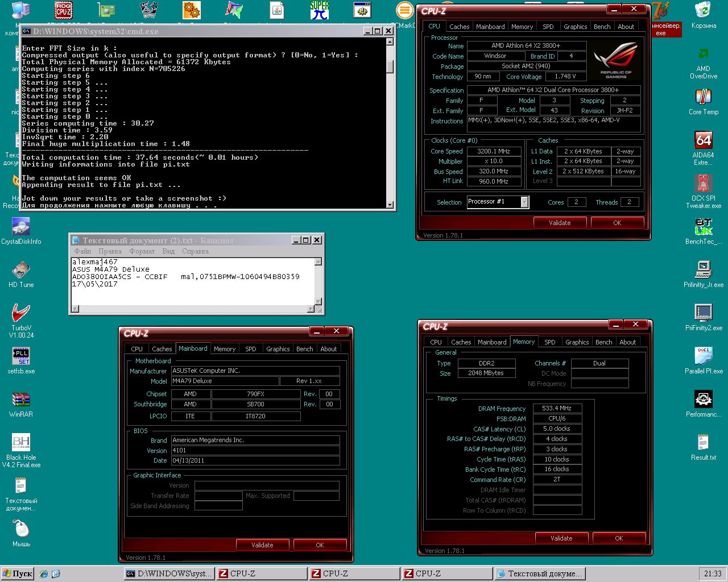Screen dimensions: 728x582
Task: Open the Result.txt desktop file
Action: (x=704, y=447)
